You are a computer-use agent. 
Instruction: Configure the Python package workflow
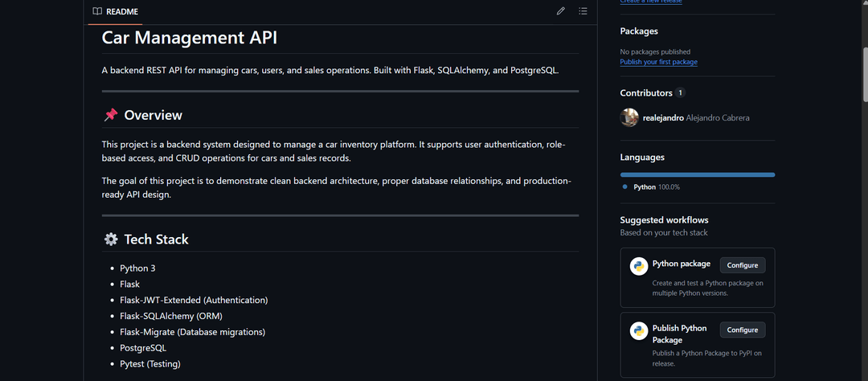[743, 265]
